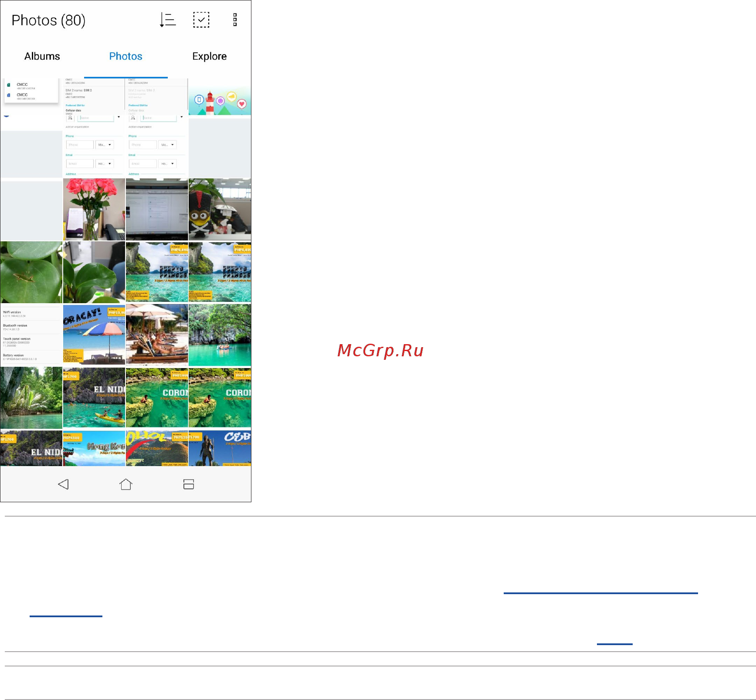Open the turquoise lagoon with boat photo

tap(220, 335)
